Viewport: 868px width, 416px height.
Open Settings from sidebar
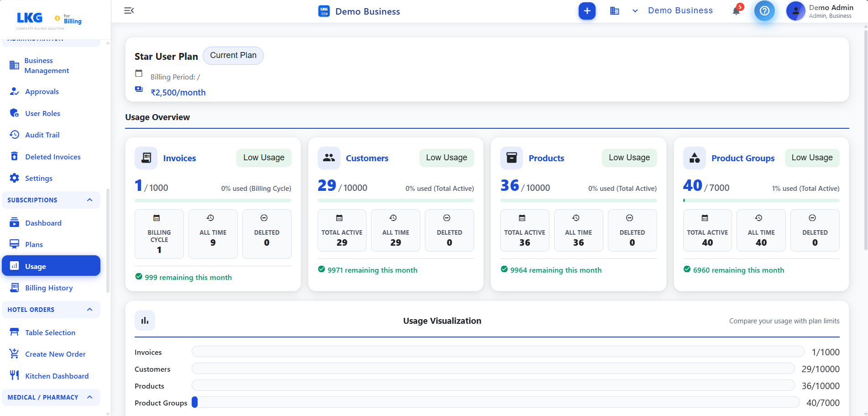click(51, 178)
